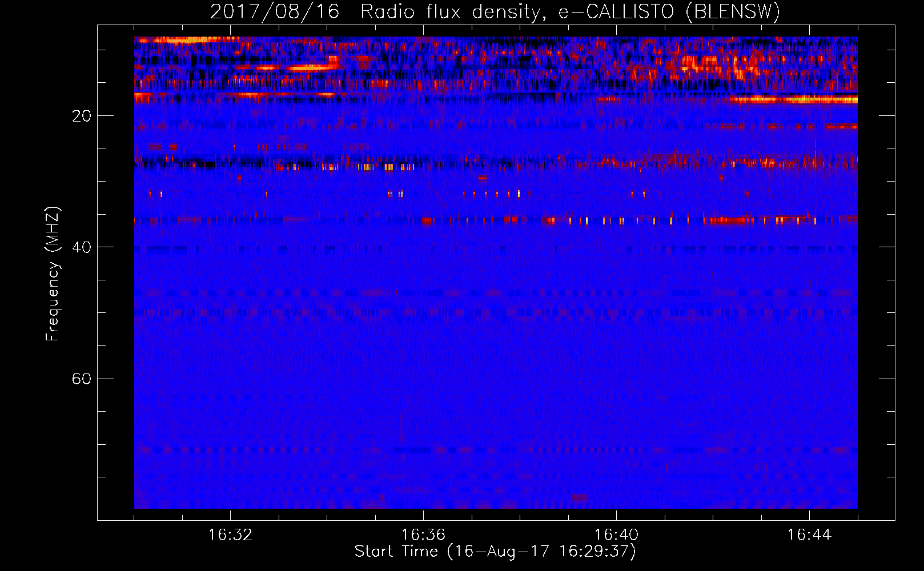Click the '16:44' time tick label
Screen dimensions: 924x571
(809, 535)
